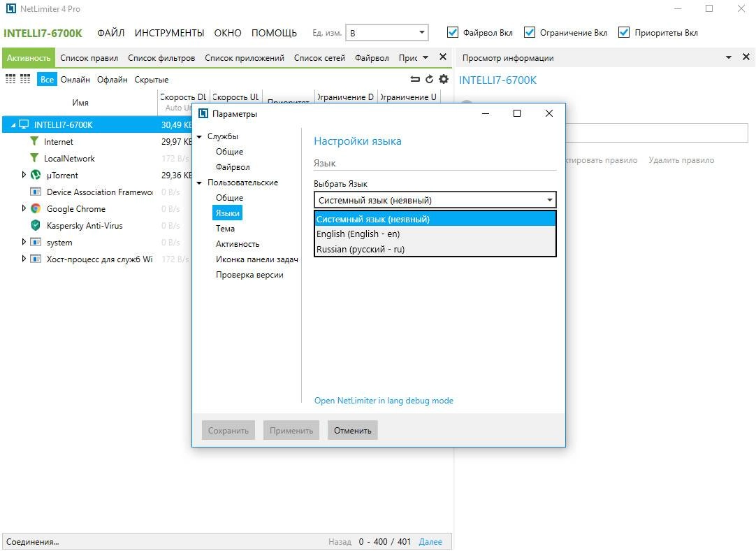Viewport: 756px width, 551px height.
Task: Click the Internet filter funnel icon
Action: coord(34,141)
